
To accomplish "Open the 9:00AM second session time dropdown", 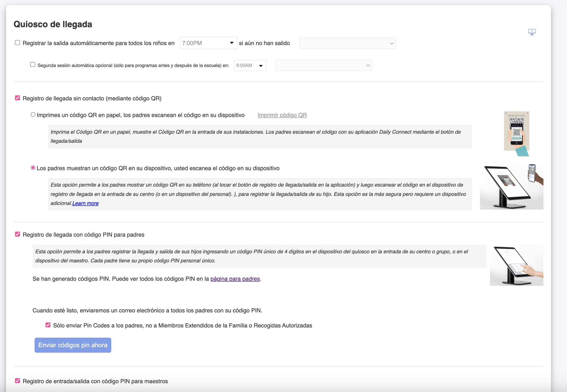I will [250, 66].
